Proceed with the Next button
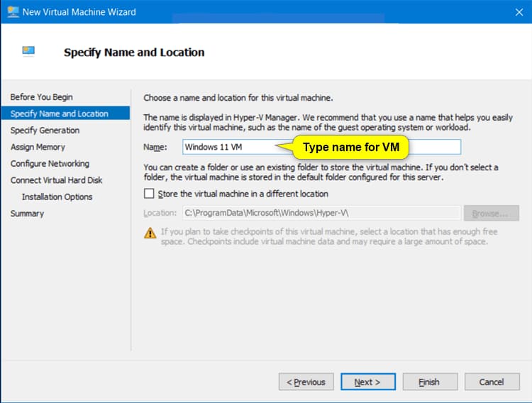The image size is (532, 403). [x=367, y=382]
